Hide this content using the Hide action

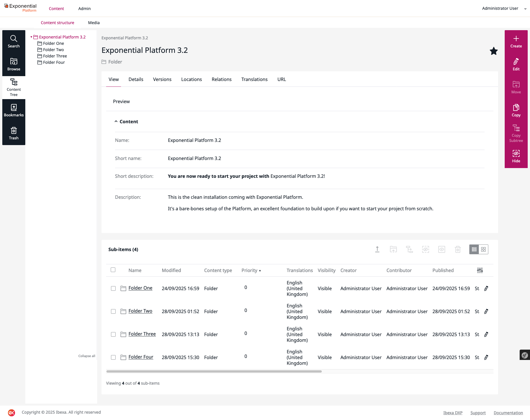[x=516, y=156]
